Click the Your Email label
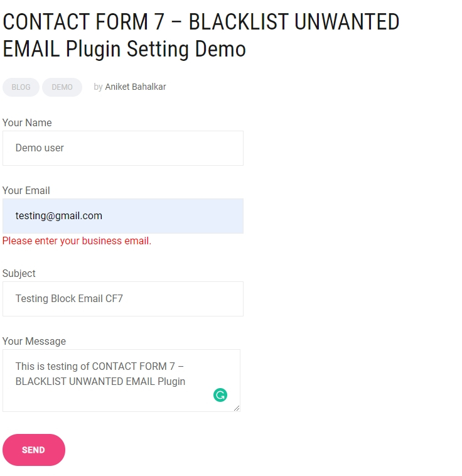Image resolution: width=462 pixels, height=476 pixels. coord(26,191)
